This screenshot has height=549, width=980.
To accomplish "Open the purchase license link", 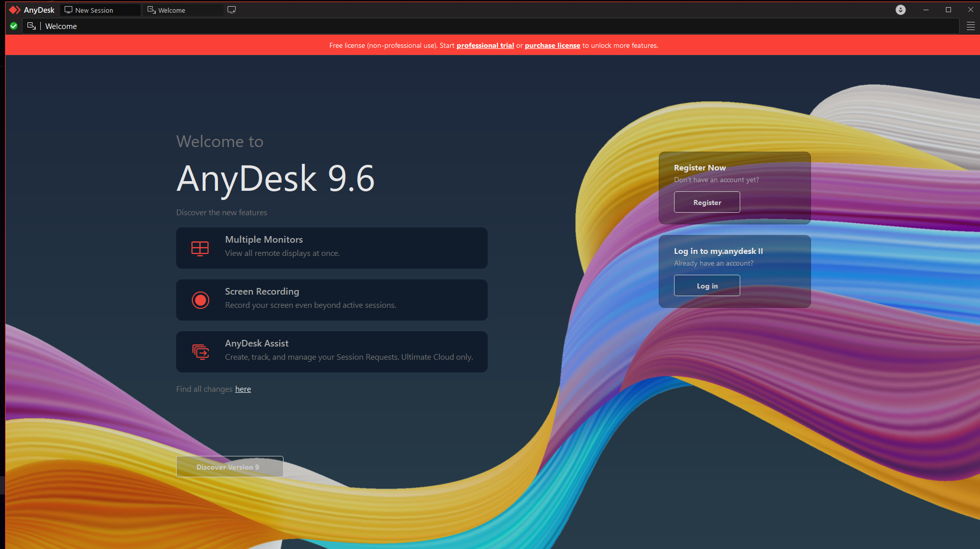I will (x=552, y=45).
